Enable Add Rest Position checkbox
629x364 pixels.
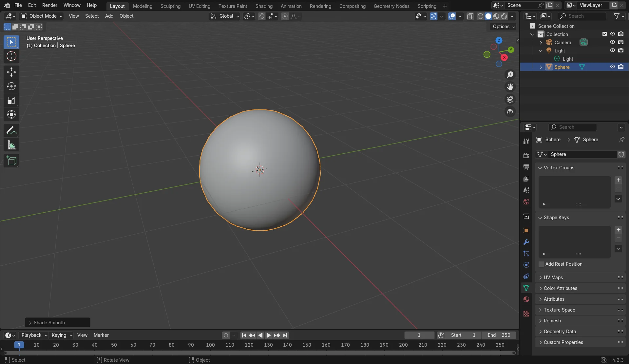[541, 264]
